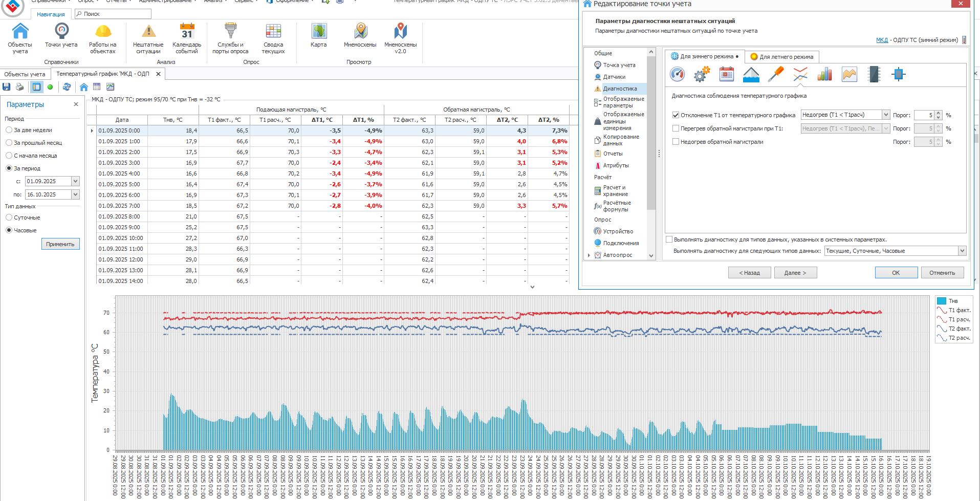980x501 pixels.
Task: Click the Далее > button
Action: click(795, 273)
